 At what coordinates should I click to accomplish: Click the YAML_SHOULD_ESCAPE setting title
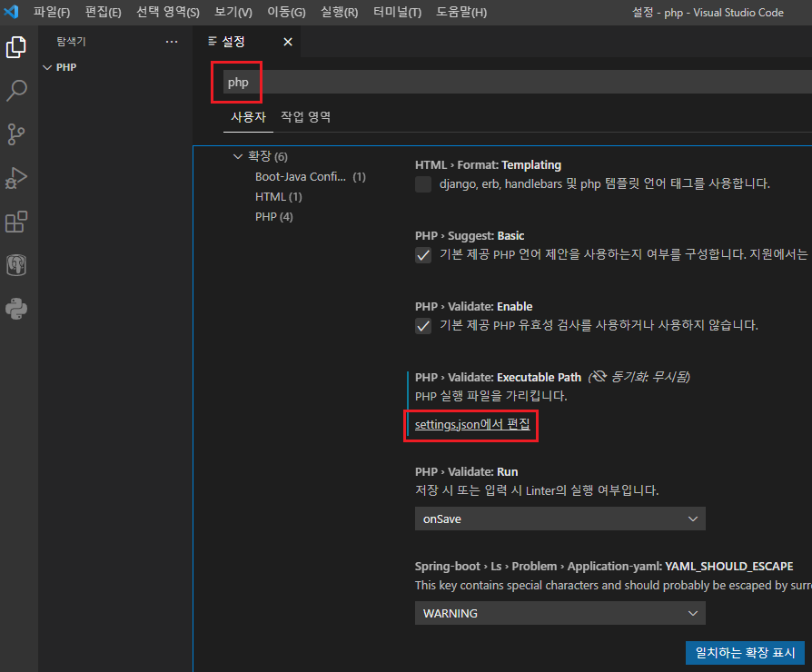point(604,567)
